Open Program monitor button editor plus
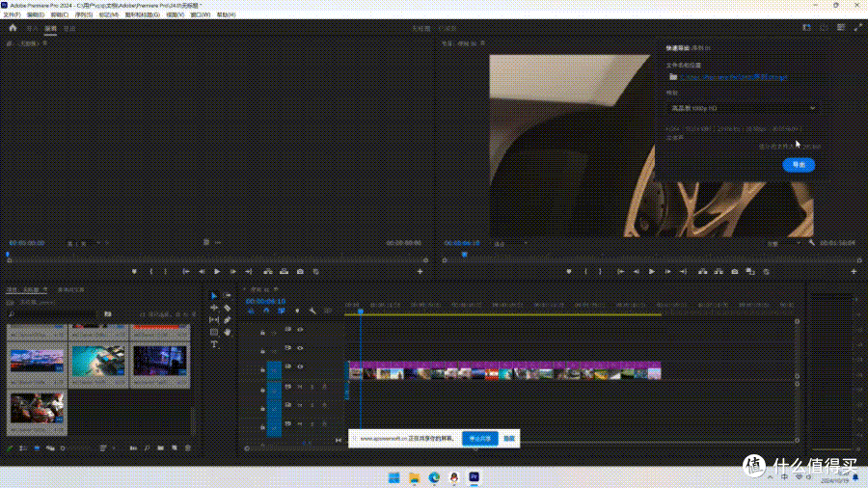Screen dimensions: 868x488 pos(854,272)
